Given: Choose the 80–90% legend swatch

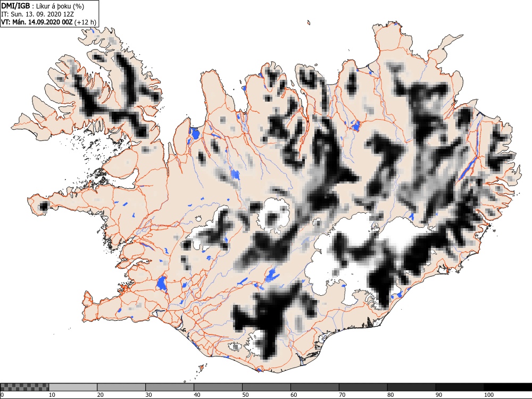Looking at the screenshot, I should [412, 387].
